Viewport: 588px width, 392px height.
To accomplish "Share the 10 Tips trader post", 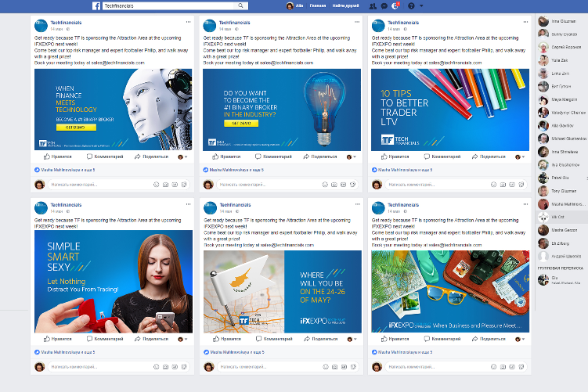I will pos(489,156).
